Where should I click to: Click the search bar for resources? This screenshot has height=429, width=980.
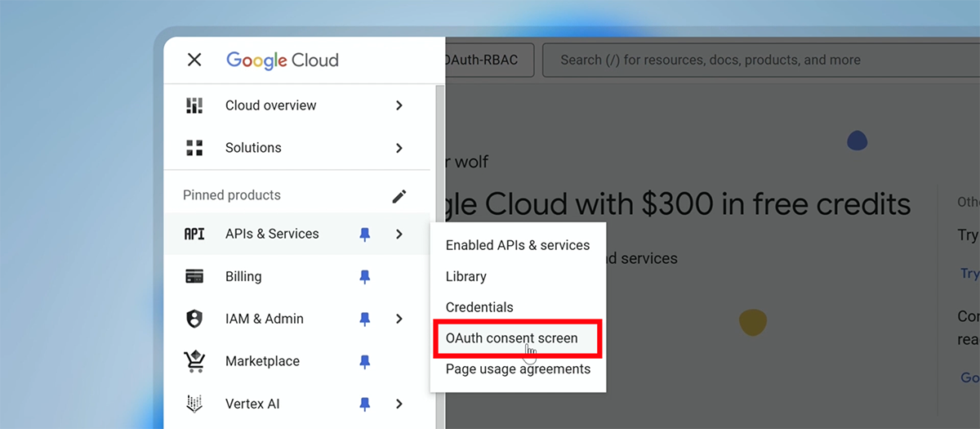(761, 60)
